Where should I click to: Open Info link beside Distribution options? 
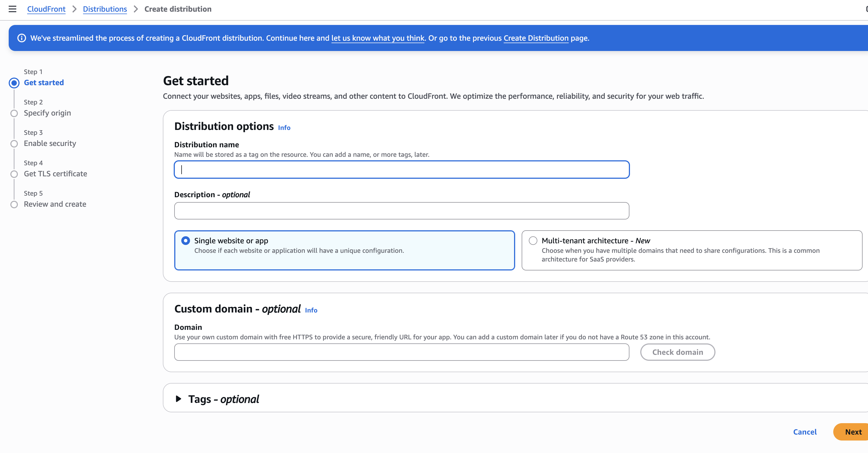284,128
